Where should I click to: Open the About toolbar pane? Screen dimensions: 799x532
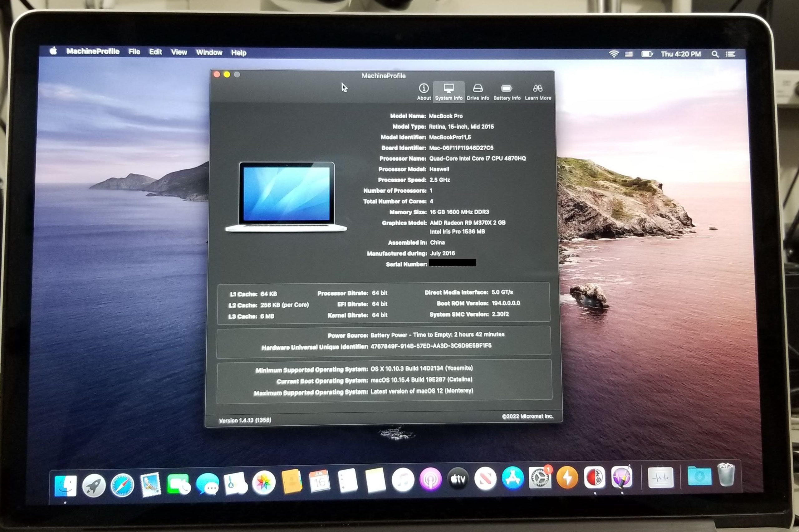(424, 92)
